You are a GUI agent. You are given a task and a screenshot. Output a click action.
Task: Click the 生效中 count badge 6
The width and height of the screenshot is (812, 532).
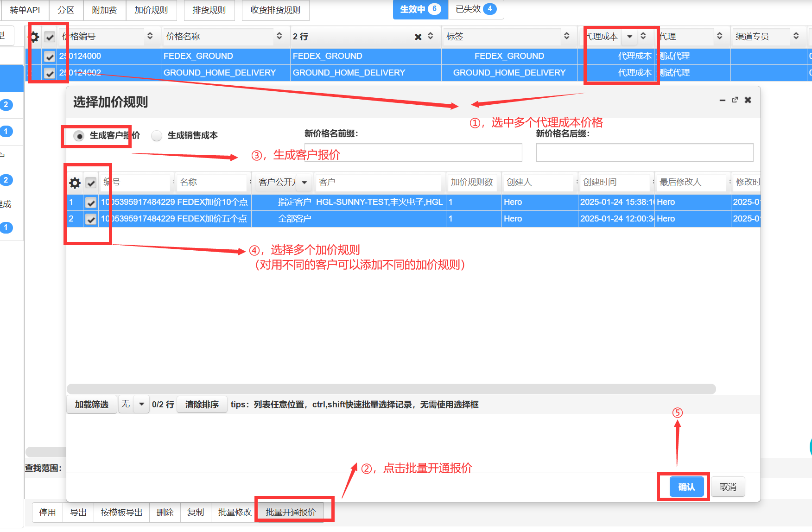tap(434, 9)
